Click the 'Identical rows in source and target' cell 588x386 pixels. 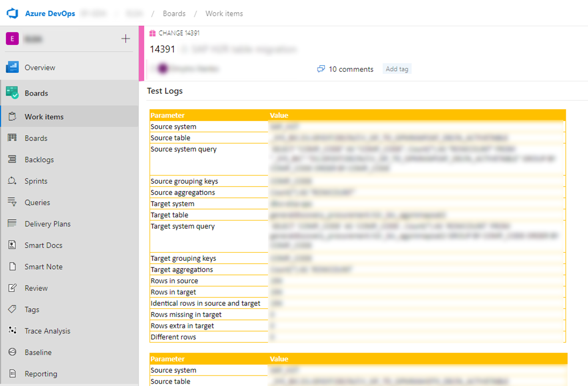coord(209,303)
